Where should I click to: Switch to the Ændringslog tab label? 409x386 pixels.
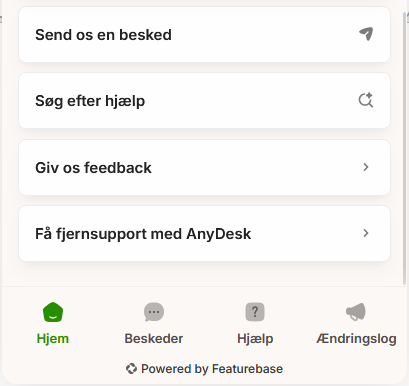(x=356, y=339)
